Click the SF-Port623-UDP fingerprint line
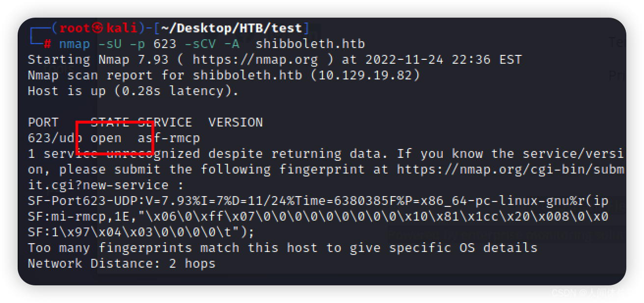The height and width of the screenshot is (303, 644). pos(318,201)
